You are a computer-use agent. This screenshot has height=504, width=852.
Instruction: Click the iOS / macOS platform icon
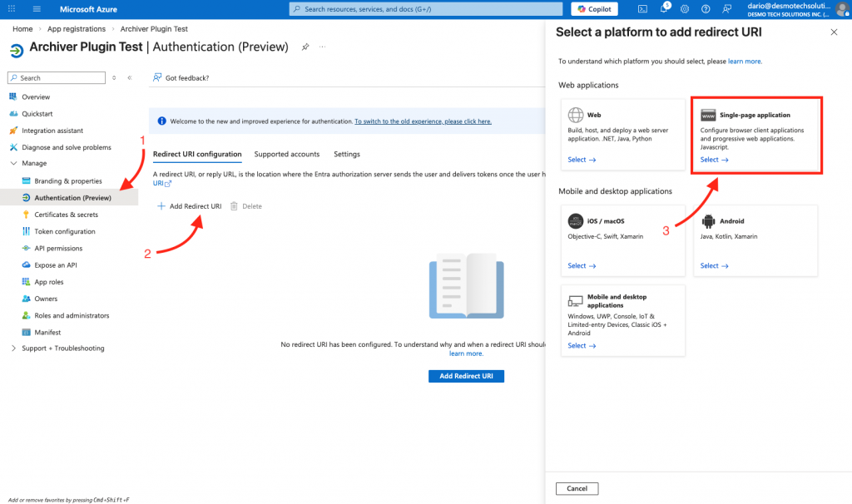tap(576, 221)
